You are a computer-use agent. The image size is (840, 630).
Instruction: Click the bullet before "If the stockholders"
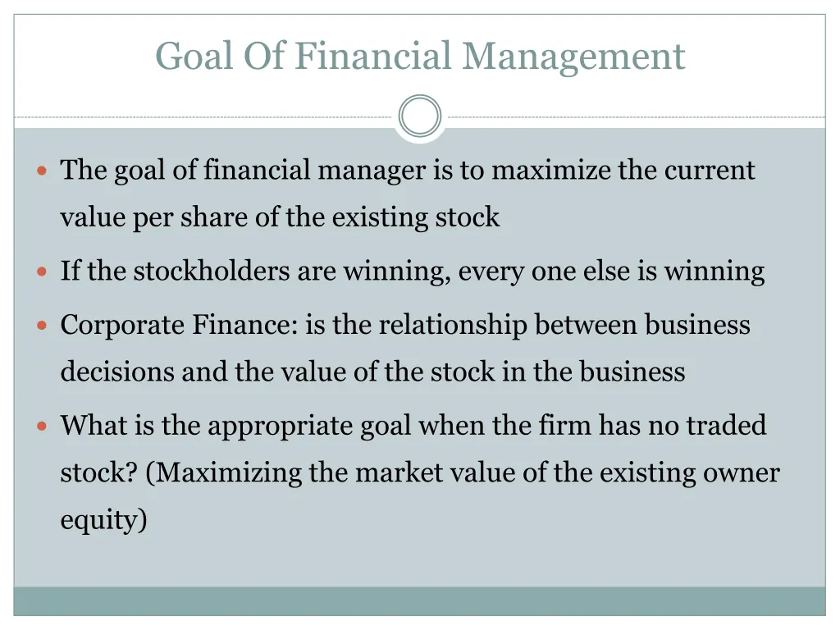pyautogui.click(x=43, y=271)
